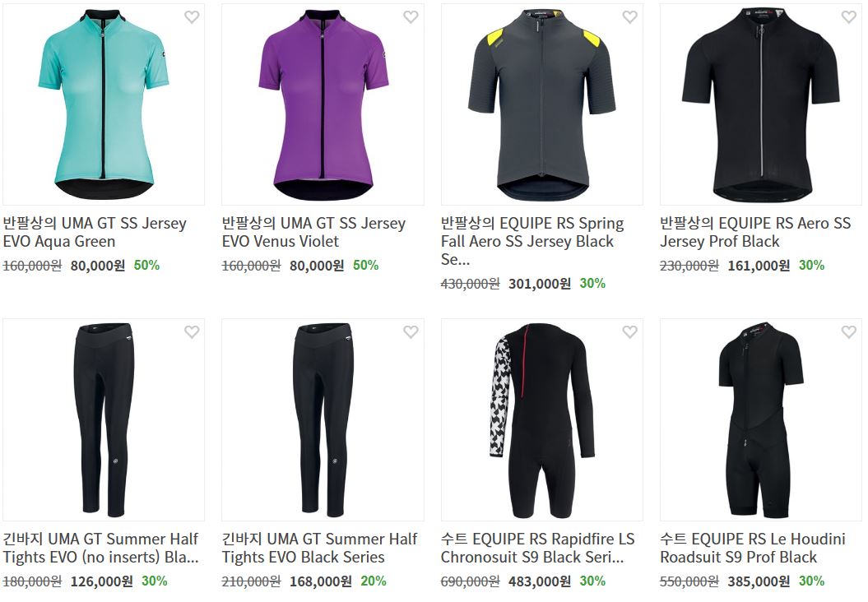
Task: Favorite the UMA GT Aqua Green jersey heart
Action: click(x=192, y=17)
